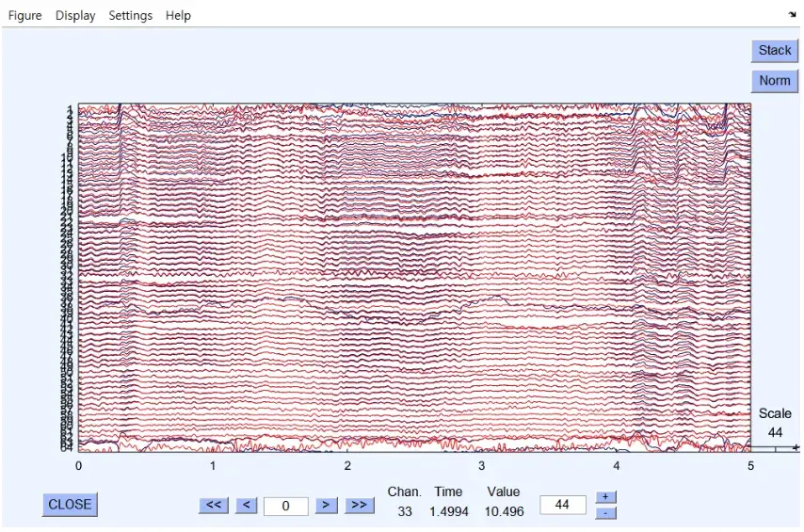Click the Chan readout showing 33
The height and width of the screenshot is (532, 804).
pos(404,511)
